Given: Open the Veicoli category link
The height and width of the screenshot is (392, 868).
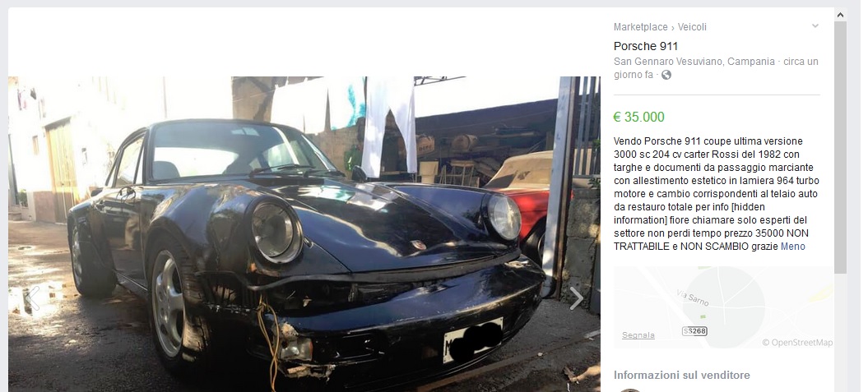Looking at the screenshot, I should pos(692,27).
